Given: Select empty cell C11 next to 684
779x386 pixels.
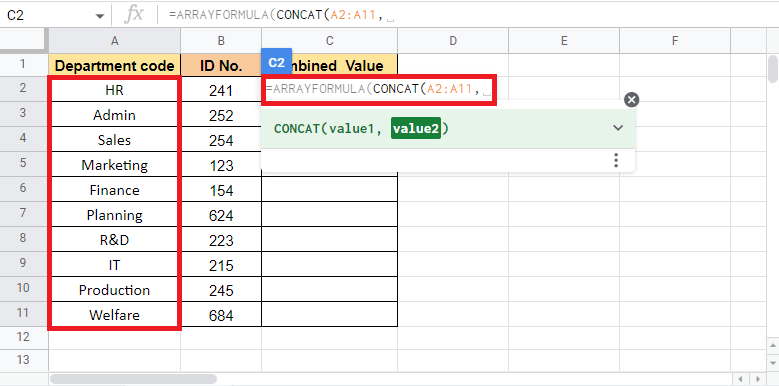Looking at the screenshot, I should coord(329,314).
